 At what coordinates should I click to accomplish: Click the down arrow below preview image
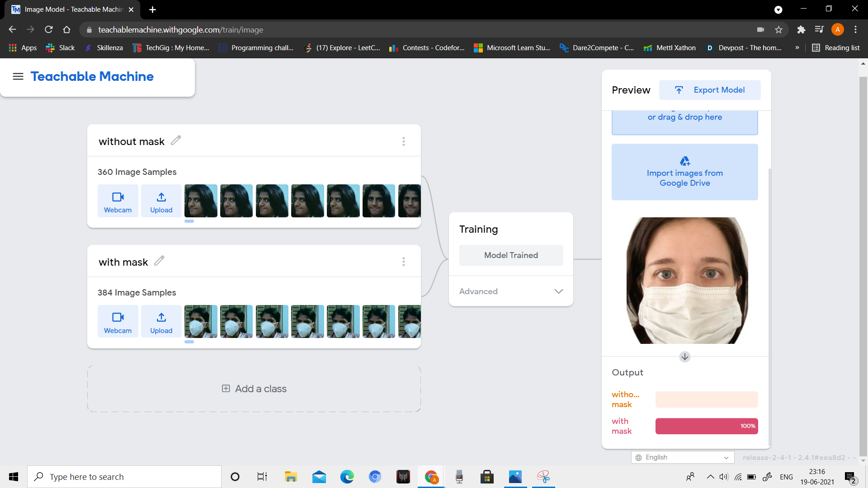(684, 357)
